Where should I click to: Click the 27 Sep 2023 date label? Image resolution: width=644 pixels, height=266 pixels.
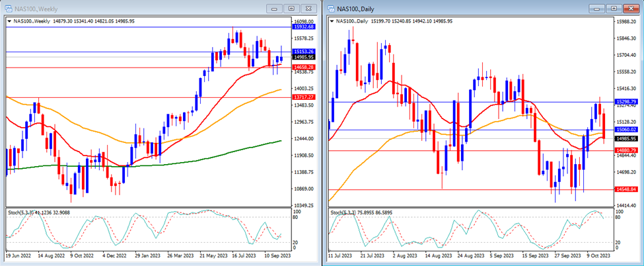click(567, 255)
